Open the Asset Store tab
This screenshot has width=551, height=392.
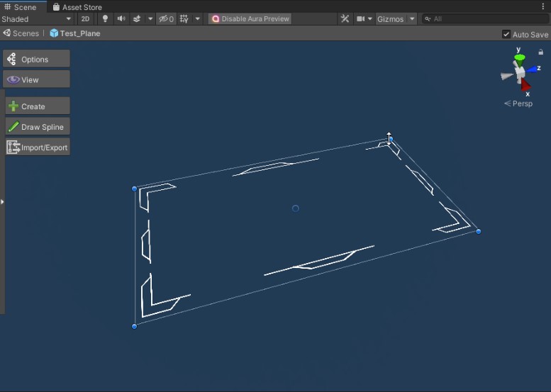click(77, 7)
